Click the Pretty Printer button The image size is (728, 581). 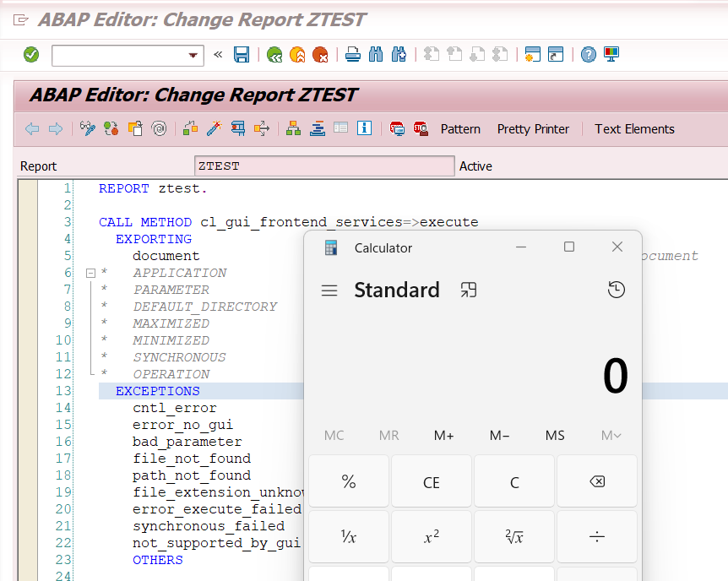[x=533, y=129]
